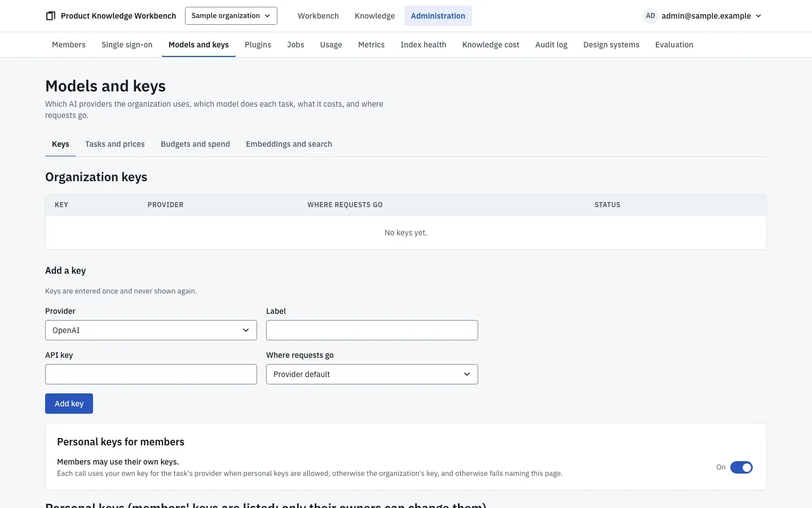The width and height of the screenshot is (812, 508).
Task: Click the STATUS column header
Action: 607,205
